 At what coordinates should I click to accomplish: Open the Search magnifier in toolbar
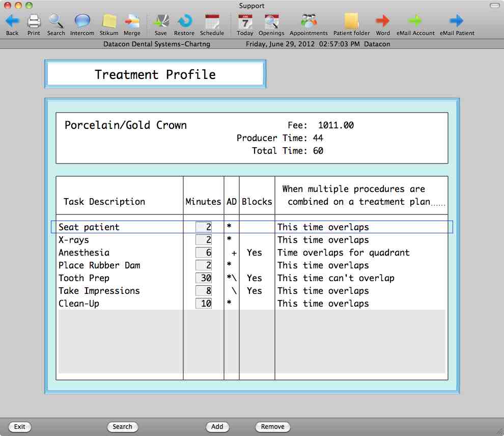(56, 21)
